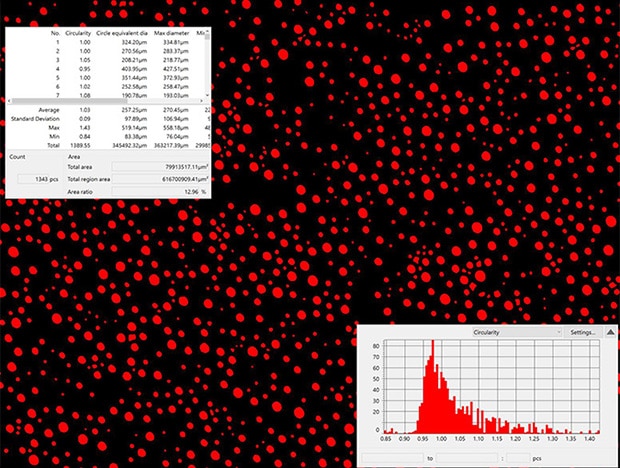Click the 83.38µm min value
Image resolution: width=620 pixels, height=468 pixels.
coord(136,136)
